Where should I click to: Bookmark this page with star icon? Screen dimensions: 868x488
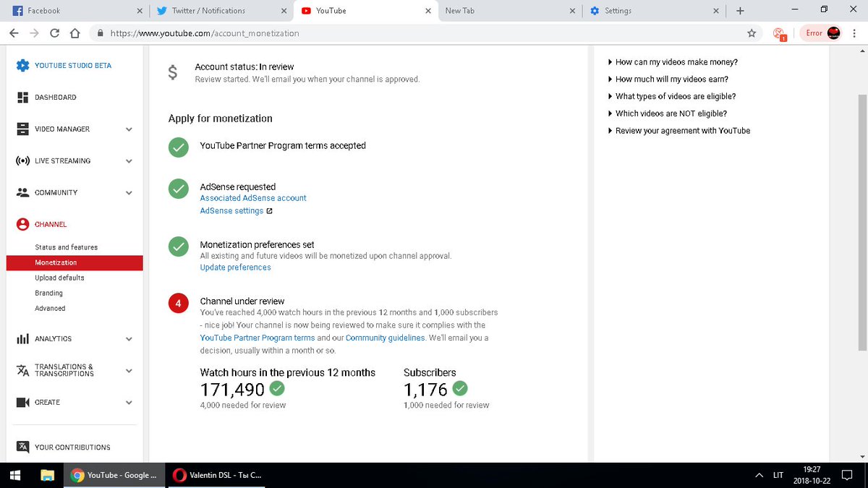(752, 33)
